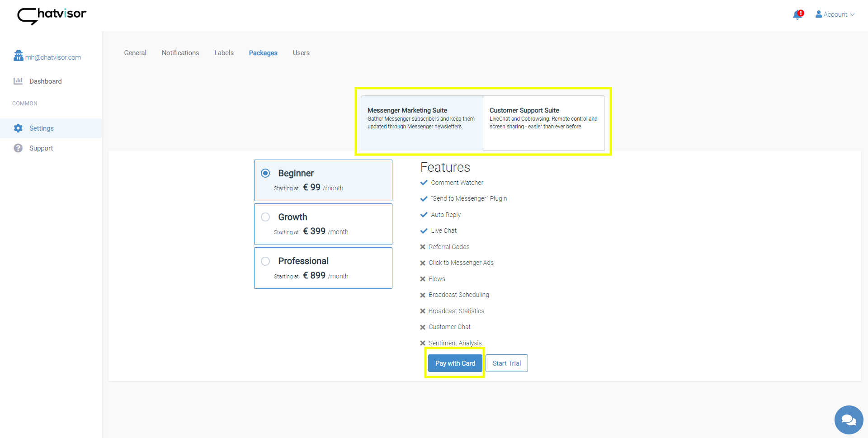Click the Beginner € 99 price

[x=311, y=187]
